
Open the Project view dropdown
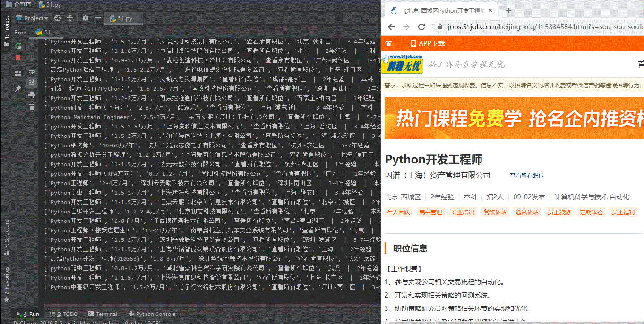(x=32, y=18)
